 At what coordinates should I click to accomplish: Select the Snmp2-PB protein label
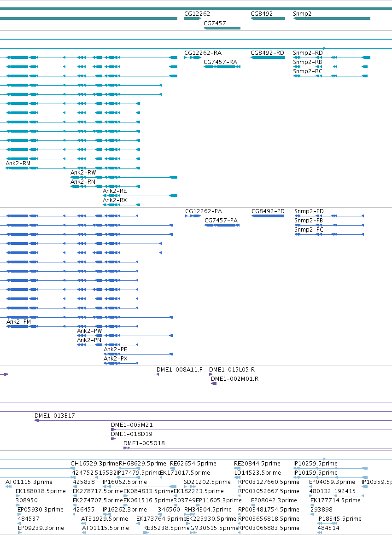309,221
